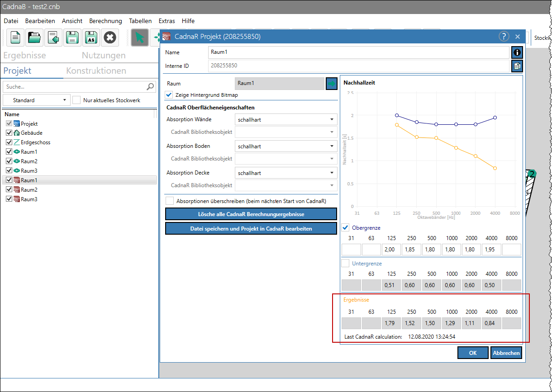Open Bibliotheksobjekt dropdown under Absorption Wände
This screenshot has width=552, height=392.
[x=286, y=132]
